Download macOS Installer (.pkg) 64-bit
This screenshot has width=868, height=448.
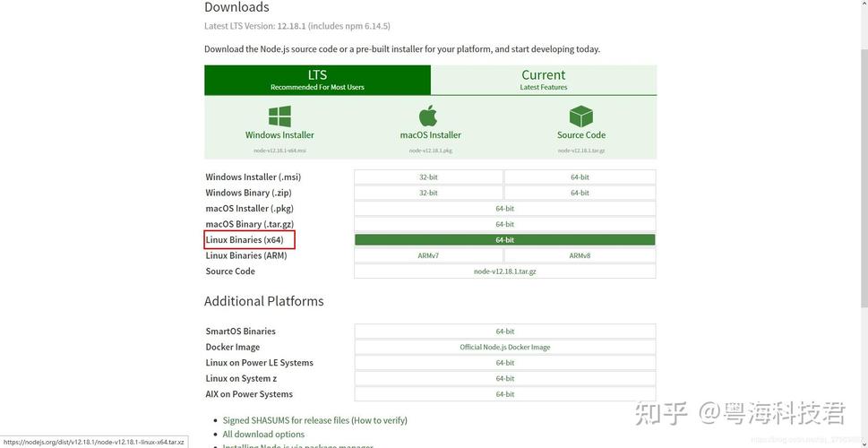click(505, 209)
